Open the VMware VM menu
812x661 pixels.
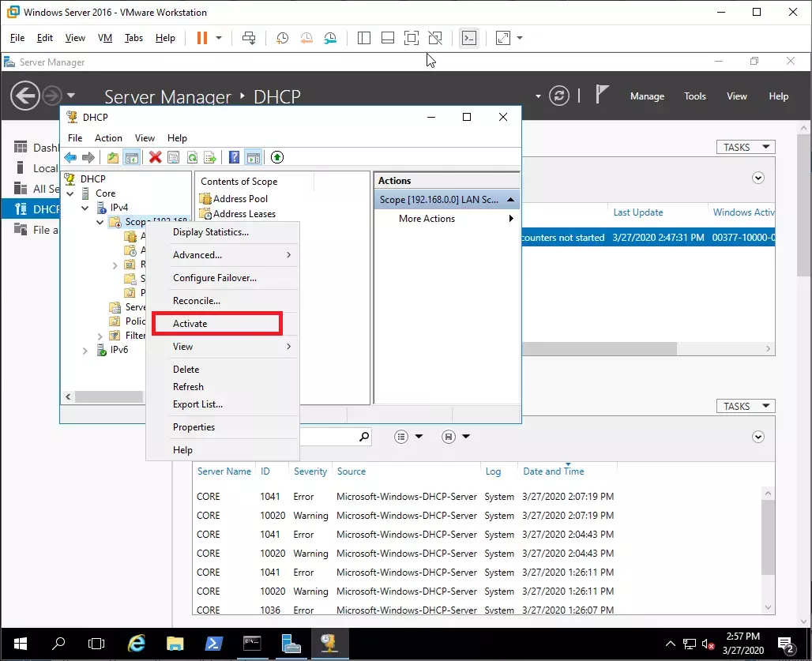pyautogui.click(x=105, y=38)
